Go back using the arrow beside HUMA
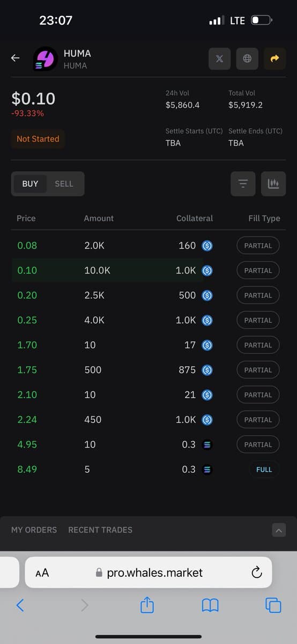The image size is (297, 644). click(x=16, y=58)
